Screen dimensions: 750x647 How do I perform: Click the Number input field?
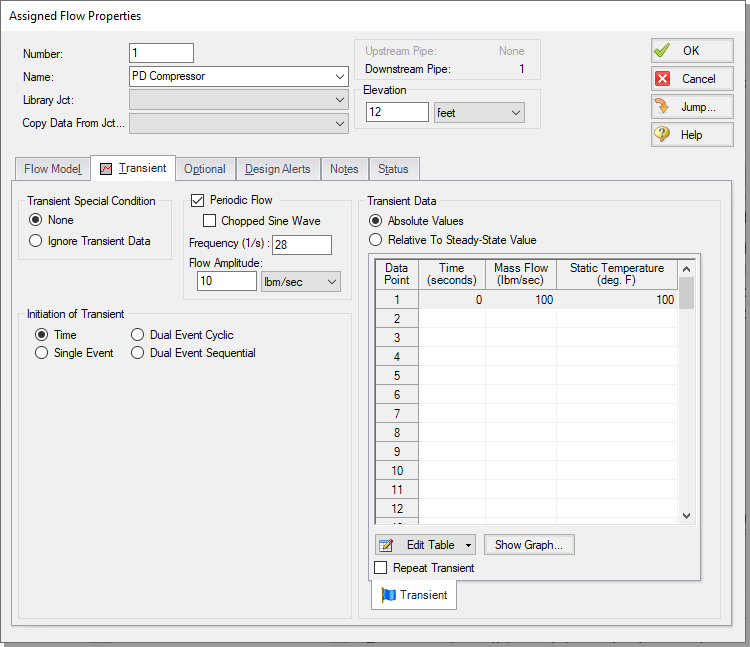pos(161,53)
